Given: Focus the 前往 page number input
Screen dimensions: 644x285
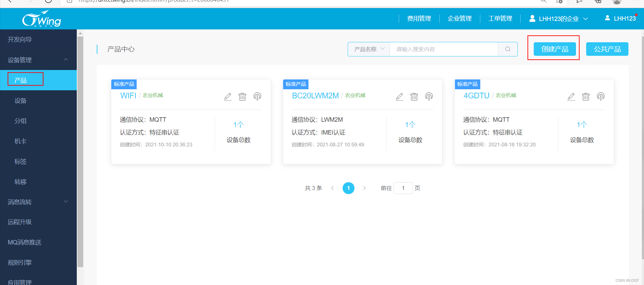Looking at the screenshot, I should pos(403,188).
